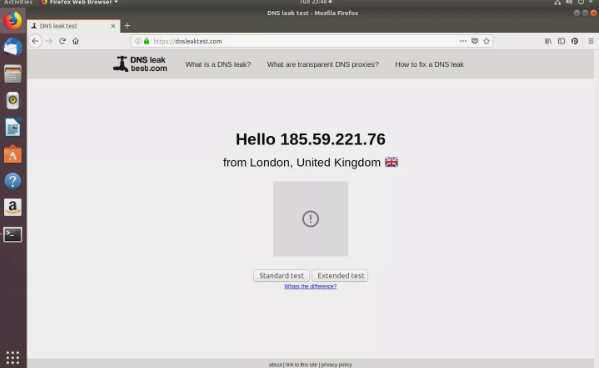Screen dimensions: 599x368
Task: Open Firefox from the Ubuntu dock
Action: (x=13, y=21)
